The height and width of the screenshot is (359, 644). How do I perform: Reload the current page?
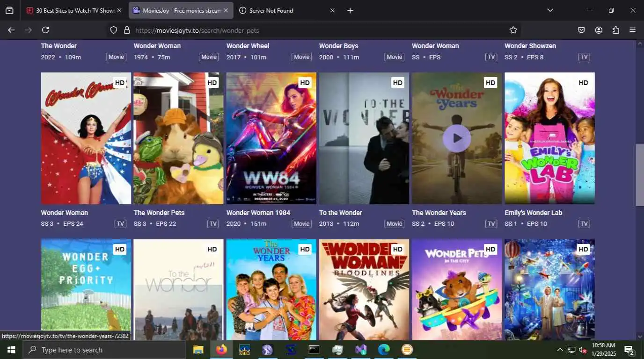click(45, 30)
